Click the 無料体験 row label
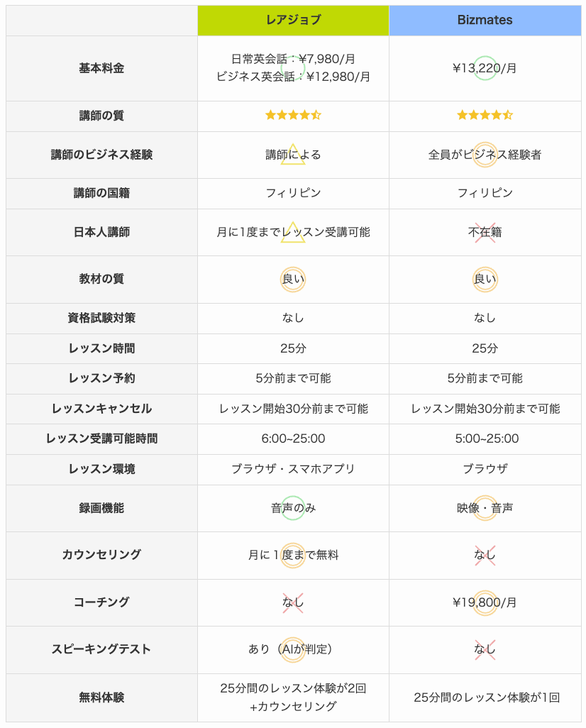 click(101, 697)
